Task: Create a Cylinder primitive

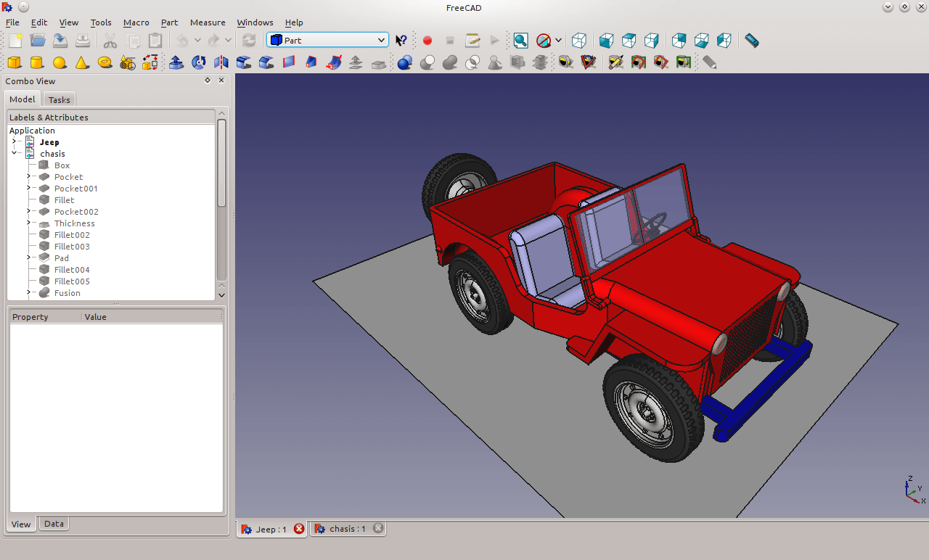Action: click(x=37, y=63)
